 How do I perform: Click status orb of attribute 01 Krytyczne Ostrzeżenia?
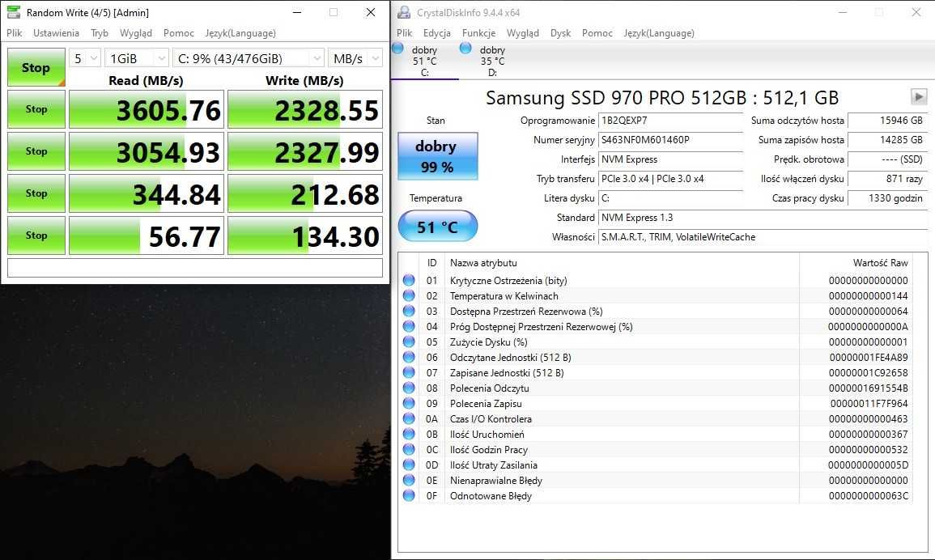coord(409,280)
